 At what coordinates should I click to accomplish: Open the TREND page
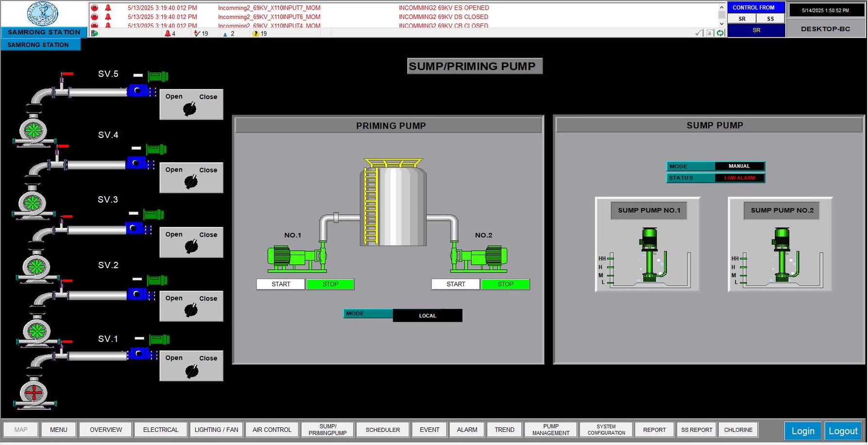point(504,430)
